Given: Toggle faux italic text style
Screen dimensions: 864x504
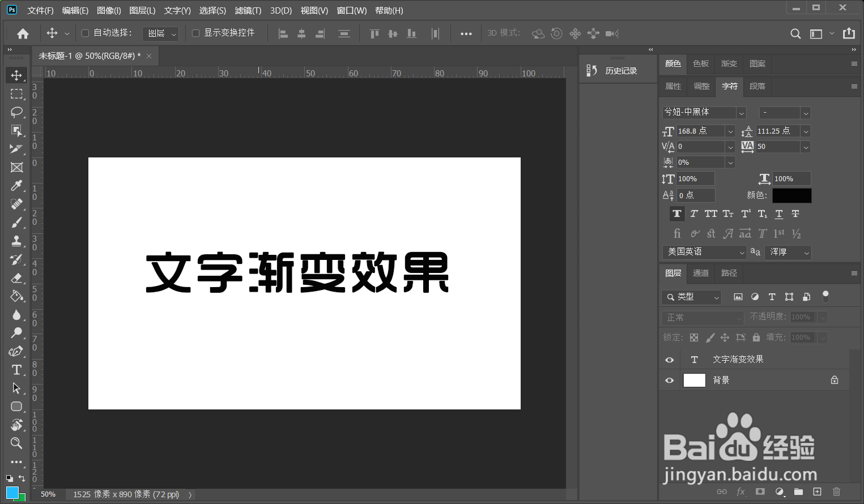Looking at the screenshot, I should (x=694, y=213).
